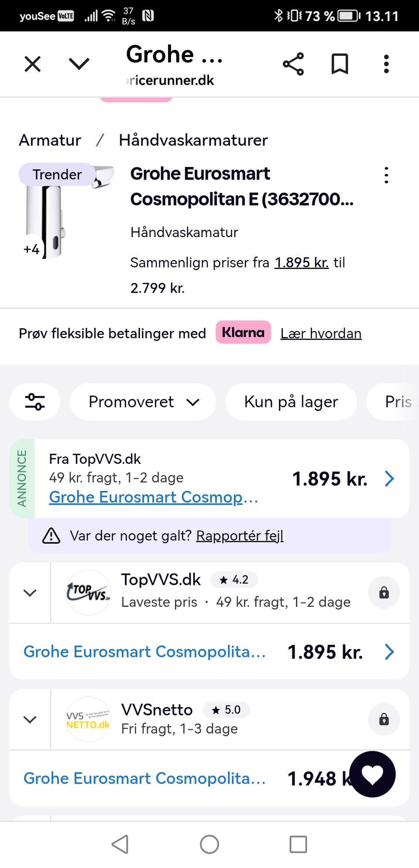Tap the down chevron in browser header
419x868 pixels.
click(79, 64)
